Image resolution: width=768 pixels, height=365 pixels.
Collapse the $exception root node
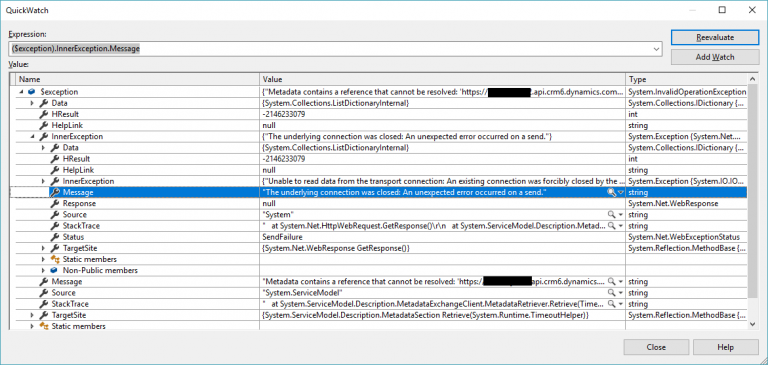[22, 92]
